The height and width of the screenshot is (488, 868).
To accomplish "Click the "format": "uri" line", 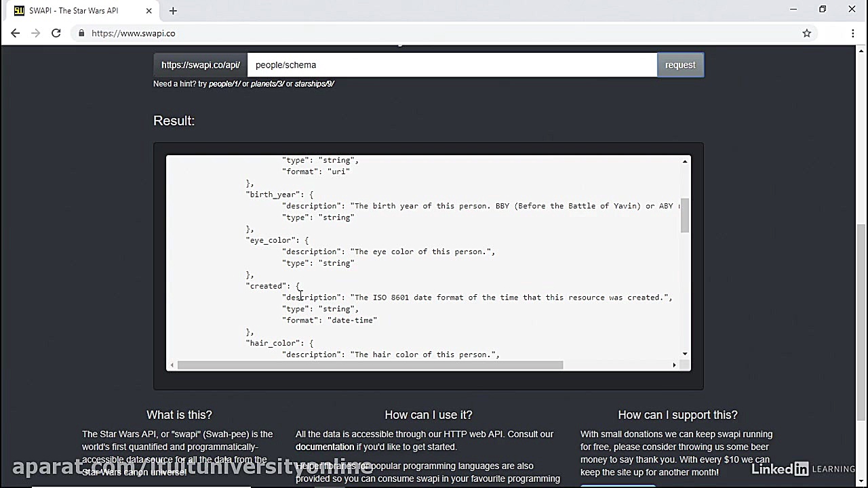I will (x=316, y=171).
